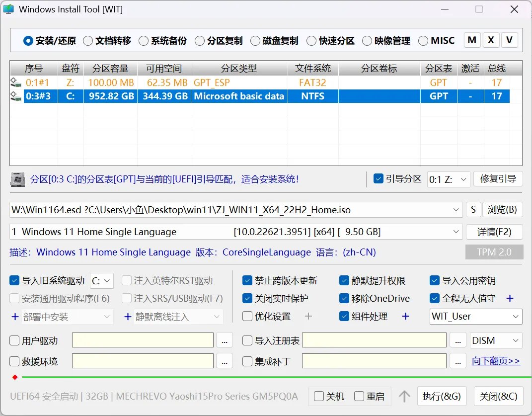Viewport: 532px width, 416px height.
Task: Click the 浏览(B) button
Action: [x=502, y=210]
